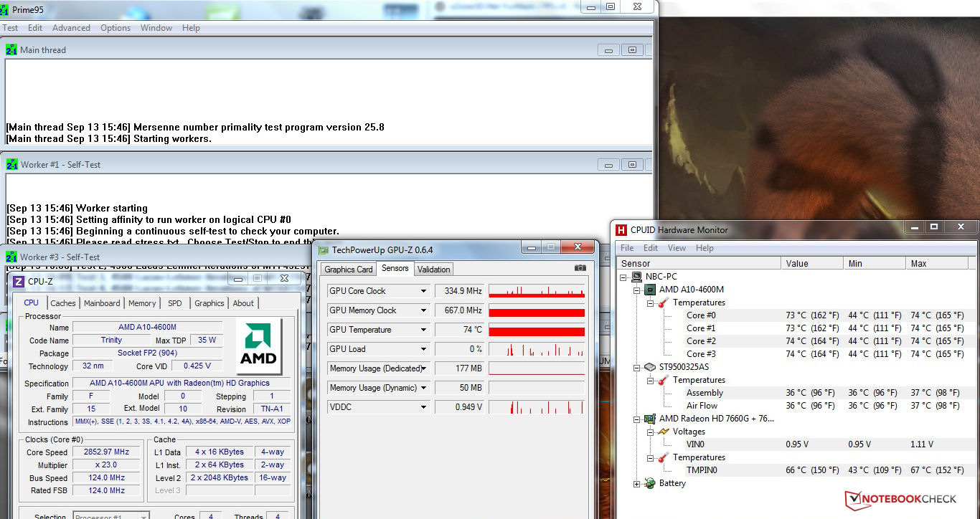Open the Memory Usage (Dynamic) dropdown
Image resolution: width=980 pixels, height=519 pixels.
(423, 388)
